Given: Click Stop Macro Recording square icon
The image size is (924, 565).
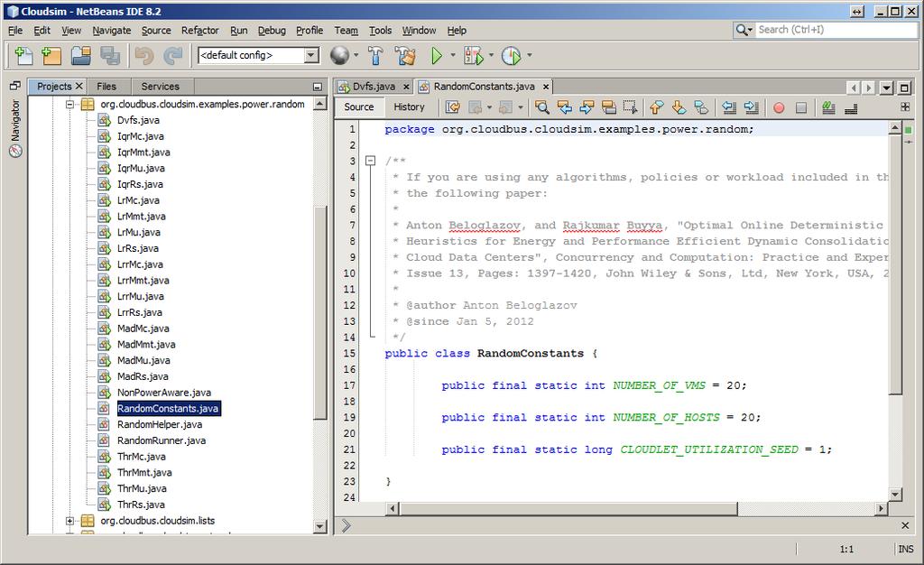Looking at the screenshot, I should click(x=801, y=107).
